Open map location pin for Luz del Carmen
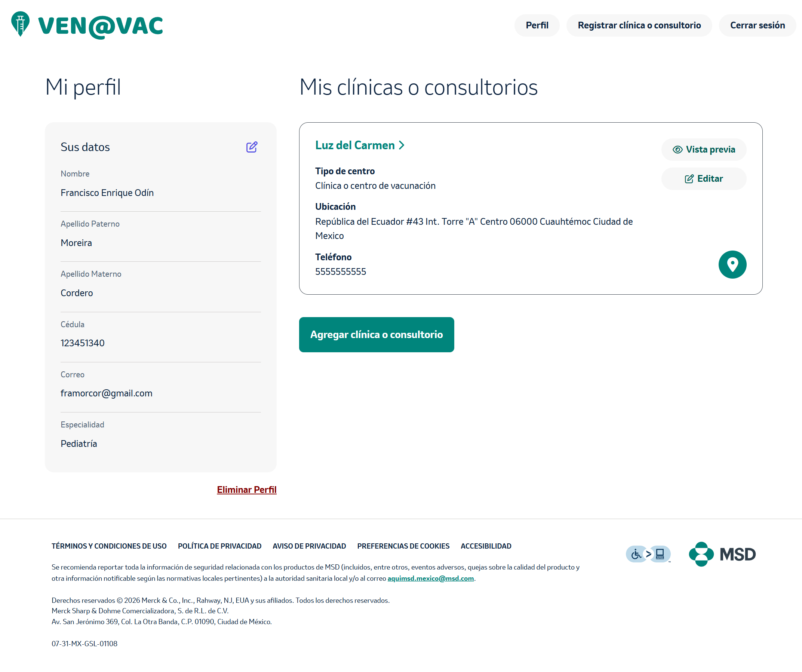 click(x=732, y=264)
